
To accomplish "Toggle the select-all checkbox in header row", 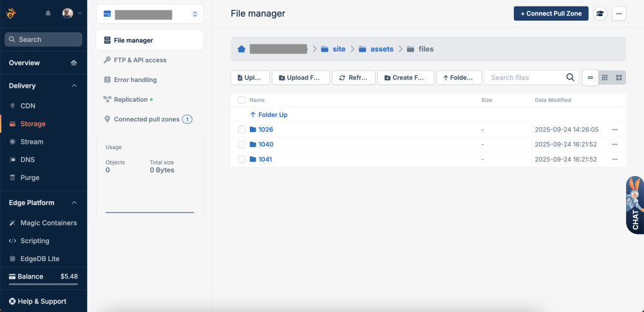I will click(241, 101).
